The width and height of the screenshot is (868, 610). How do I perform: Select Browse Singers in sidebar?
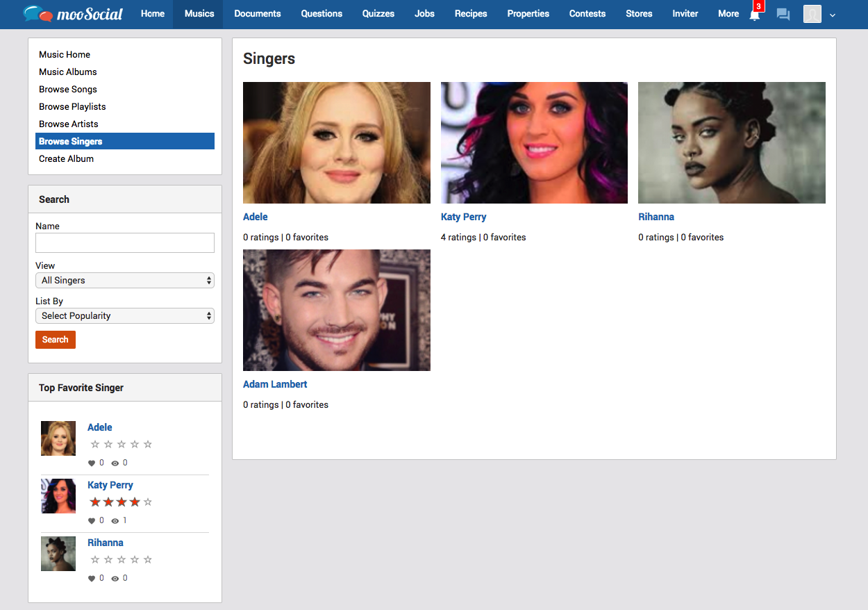125,141
